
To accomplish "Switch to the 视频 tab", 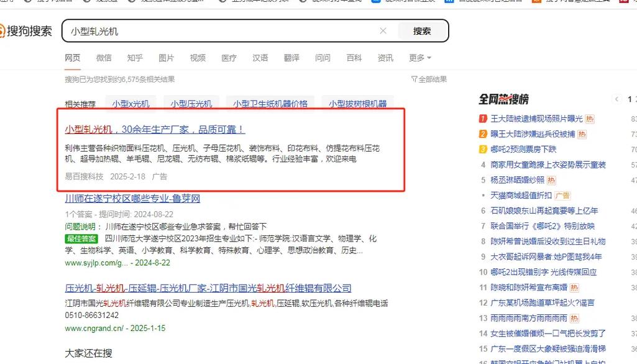I will [x=197, y=58].
